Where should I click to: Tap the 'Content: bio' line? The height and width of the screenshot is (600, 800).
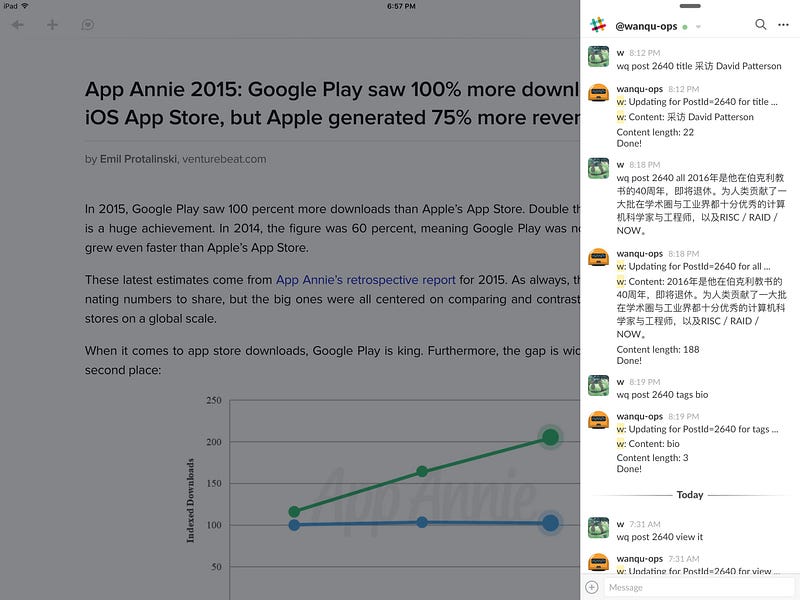(x=648, y=443)
